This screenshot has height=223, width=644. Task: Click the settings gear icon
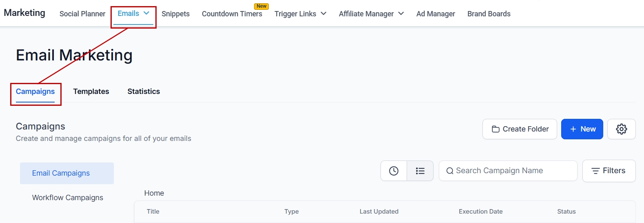[x=621, y=129]
